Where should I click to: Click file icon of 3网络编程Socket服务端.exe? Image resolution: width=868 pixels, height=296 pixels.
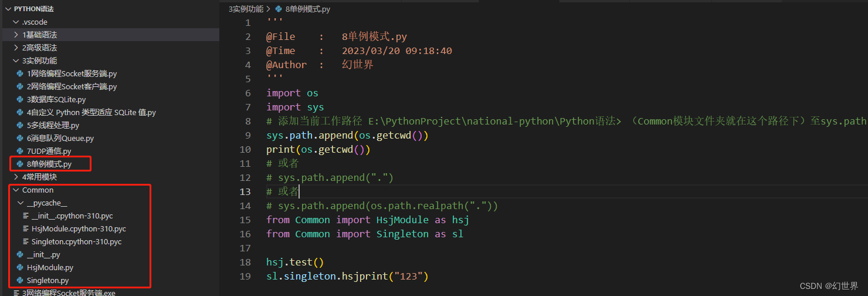16,292
